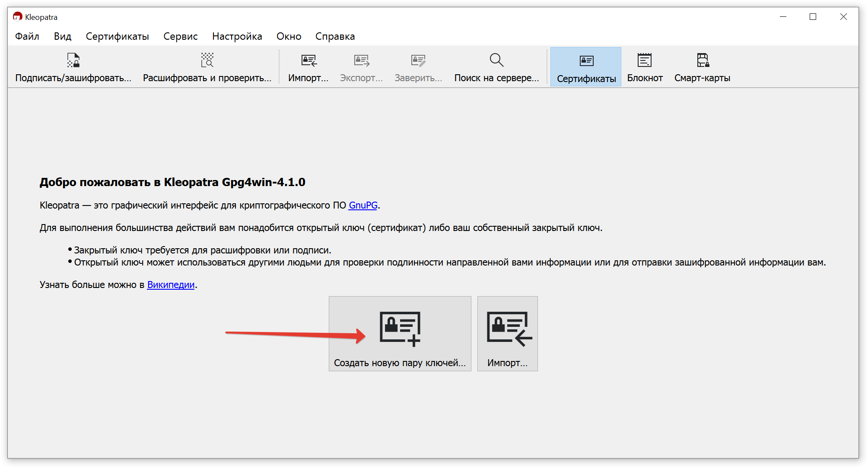Open the Сертификаты menu in menu bar
This screenshot has width=868, height=468.
pos(117,36)
